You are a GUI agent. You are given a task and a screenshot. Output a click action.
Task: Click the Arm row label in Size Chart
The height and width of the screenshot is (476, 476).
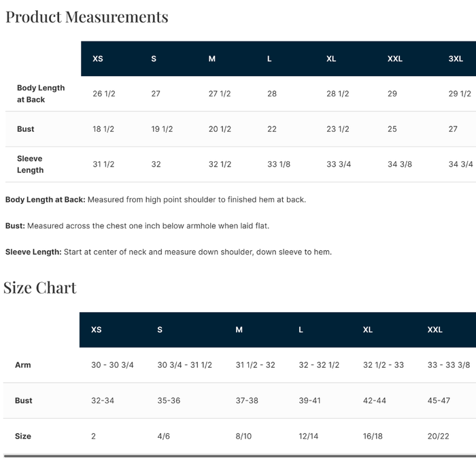[22, 365]
